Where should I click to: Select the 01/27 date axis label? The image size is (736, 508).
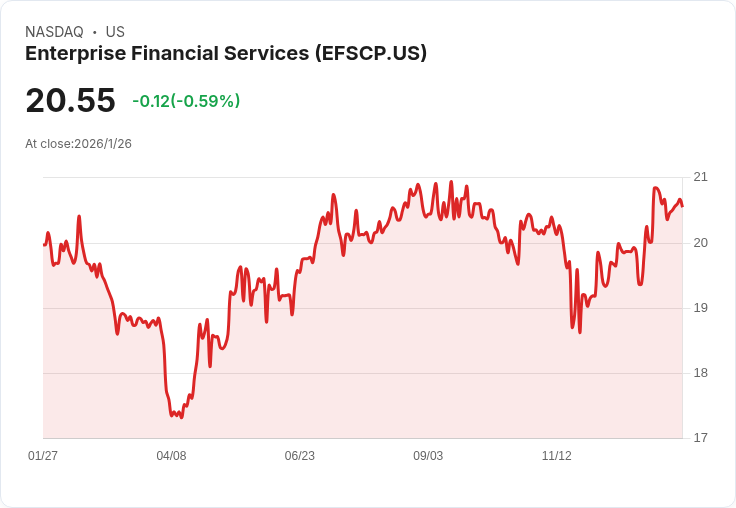[43, 455]
